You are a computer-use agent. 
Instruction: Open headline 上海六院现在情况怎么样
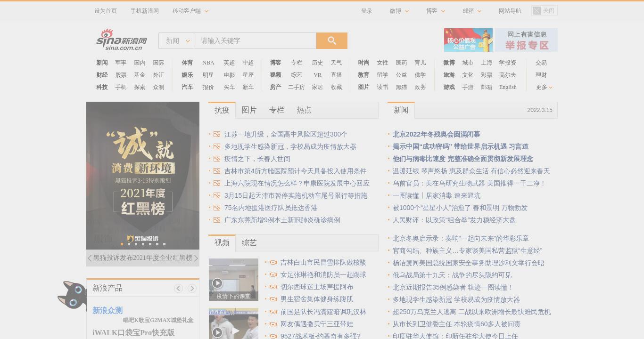[297, 183]
